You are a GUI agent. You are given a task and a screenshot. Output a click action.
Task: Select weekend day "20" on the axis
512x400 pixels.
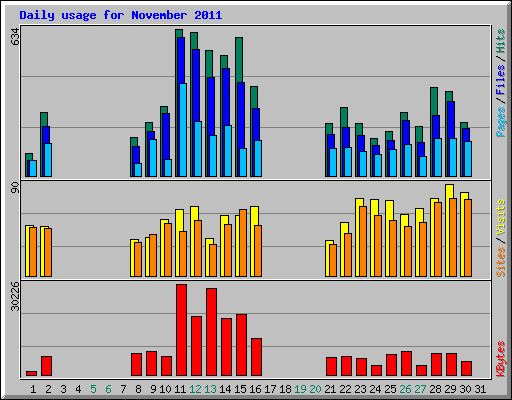pyautogui.click(x=315, y=389)
